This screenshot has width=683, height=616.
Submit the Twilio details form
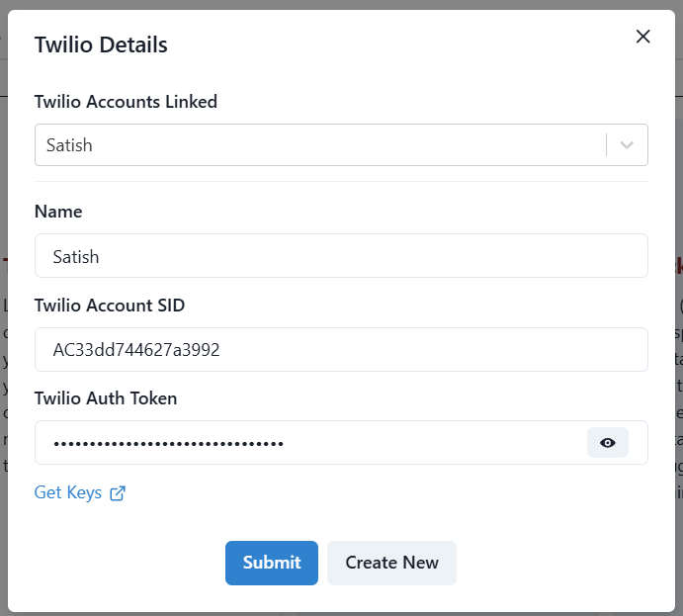(x=272, y=563)
